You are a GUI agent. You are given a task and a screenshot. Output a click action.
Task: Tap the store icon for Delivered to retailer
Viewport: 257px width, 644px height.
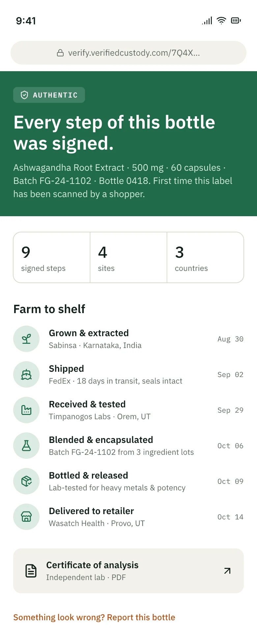click(x=26, y=517)
